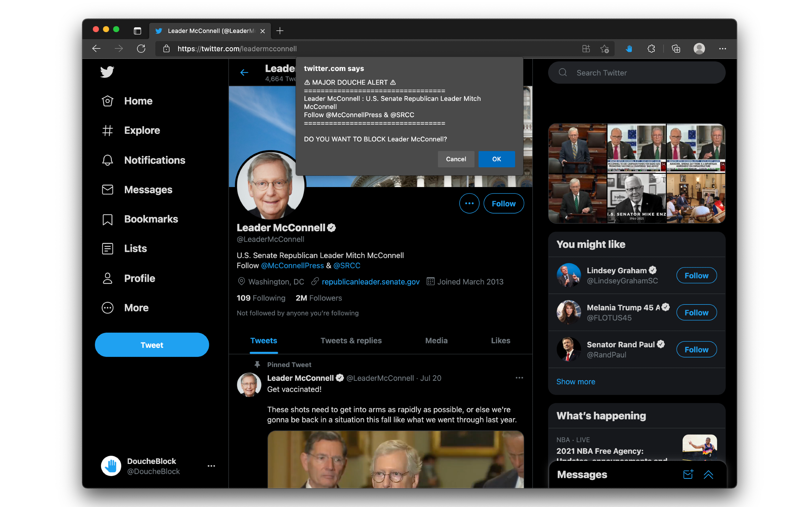Click the browser extensions puzzle icon
This screenshot has height=507, width=812.
pos(651,49)
